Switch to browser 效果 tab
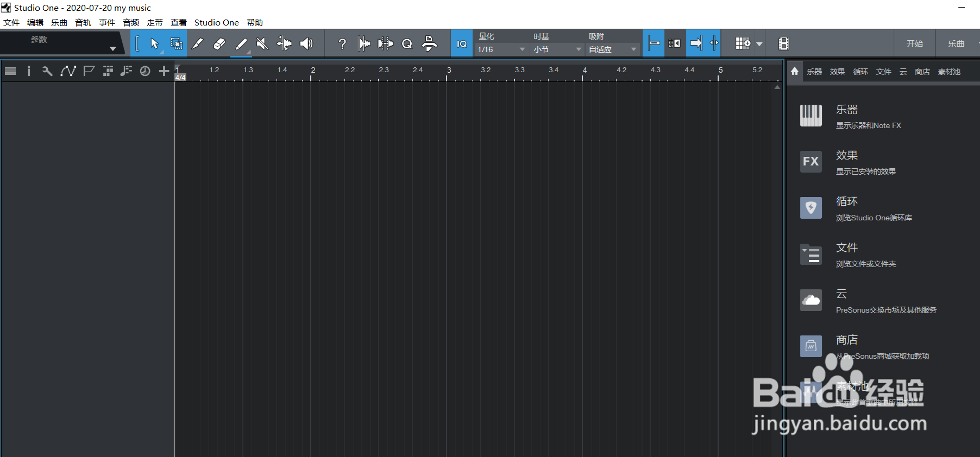The width and height of the screenshot is (980, 457). pos(837,72)
